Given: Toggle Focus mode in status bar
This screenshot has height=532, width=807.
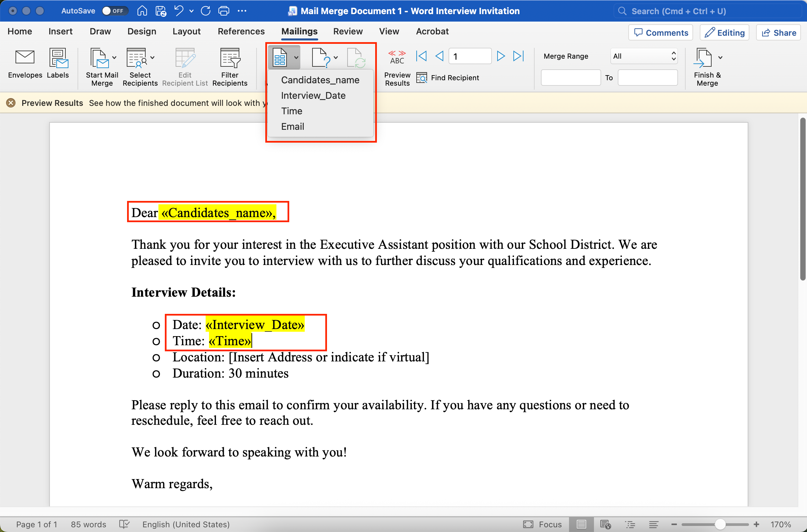Looking at the screenshot, I should coord(542,524).
